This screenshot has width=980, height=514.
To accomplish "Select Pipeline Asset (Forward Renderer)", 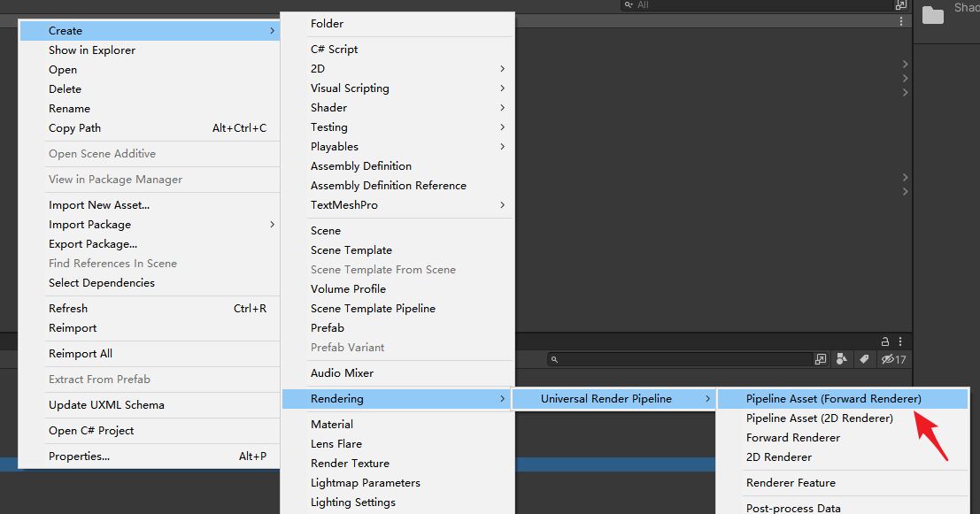I will click(843, 398).
